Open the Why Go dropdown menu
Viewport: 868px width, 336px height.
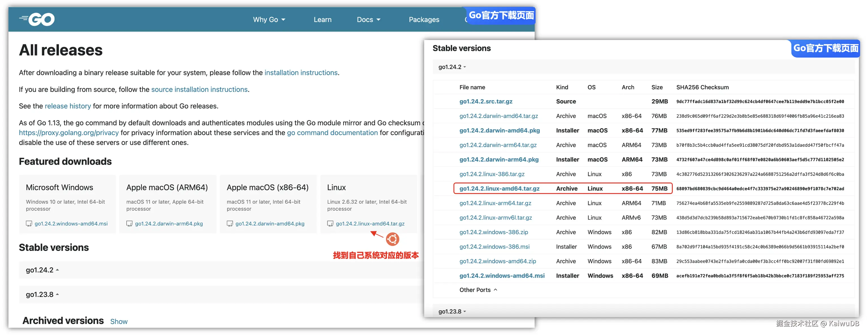point(269,20)
